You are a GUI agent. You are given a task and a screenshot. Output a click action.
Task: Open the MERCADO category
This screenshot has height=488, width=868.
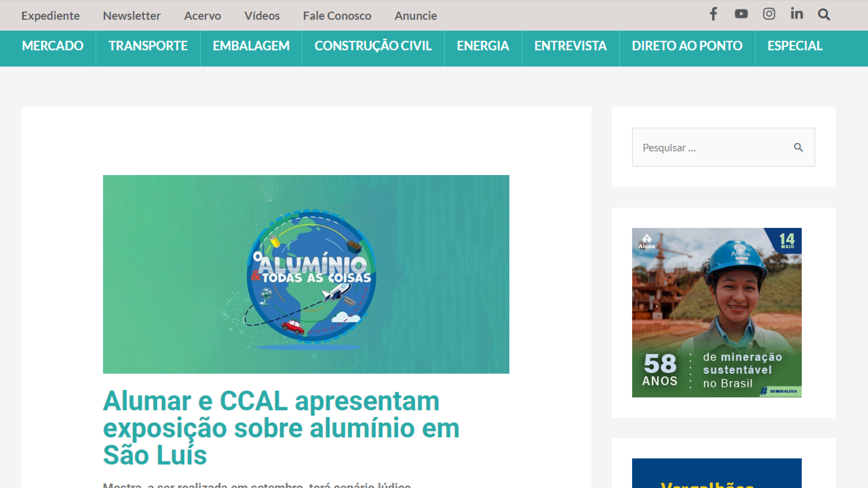(x=53, y=46)
